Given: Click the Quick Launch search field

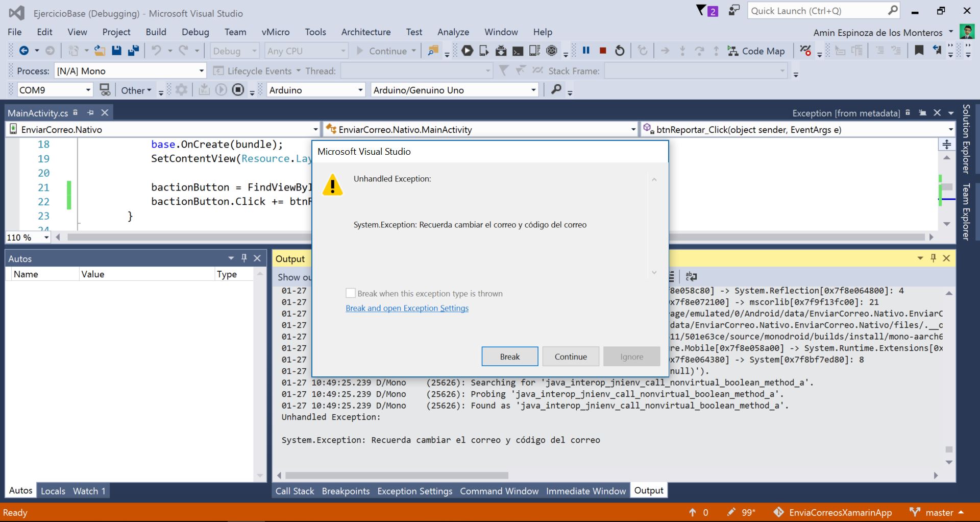Looking at the screenshot, I should (824, 11).
